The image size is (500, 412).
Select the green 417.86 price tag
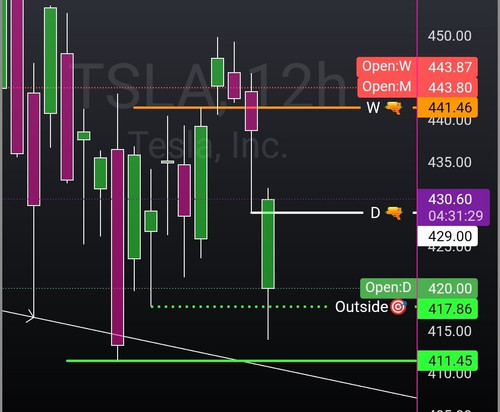tap(448, 309)
